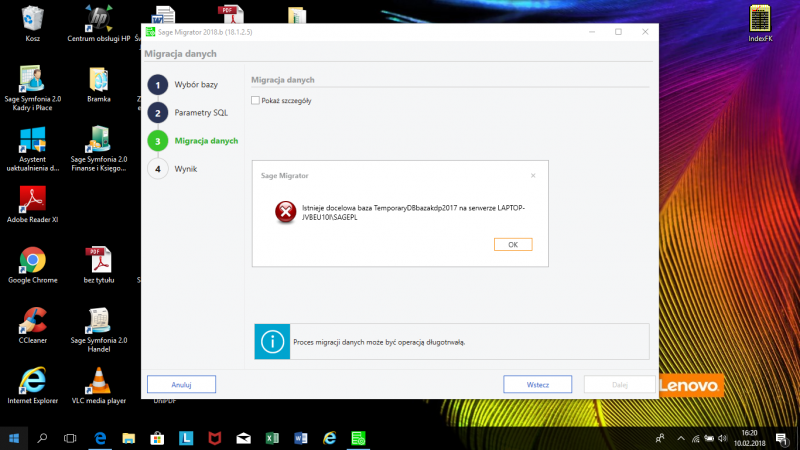Image resolution: width=800 pixels, height=450 pixels.
Task: Select step 1 Wybór bazy
Action: [183, 85]
